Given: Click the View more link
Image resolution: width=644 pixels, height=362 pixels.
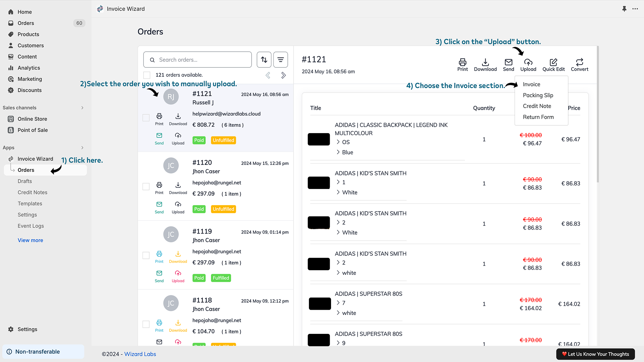Looking at the screenshot, I should [x=31, y=240].
